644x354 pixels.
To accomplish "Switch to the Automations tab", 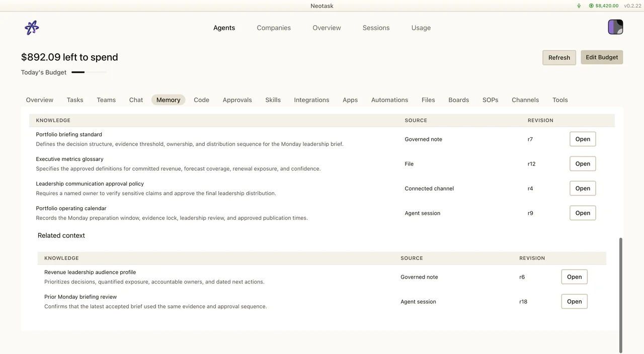I will 389,100.
